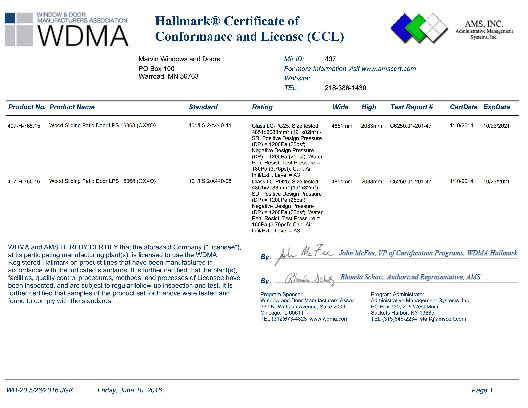Click the 'Standard' column header
This screenshot has width=528, height=408.
(203, 107)
